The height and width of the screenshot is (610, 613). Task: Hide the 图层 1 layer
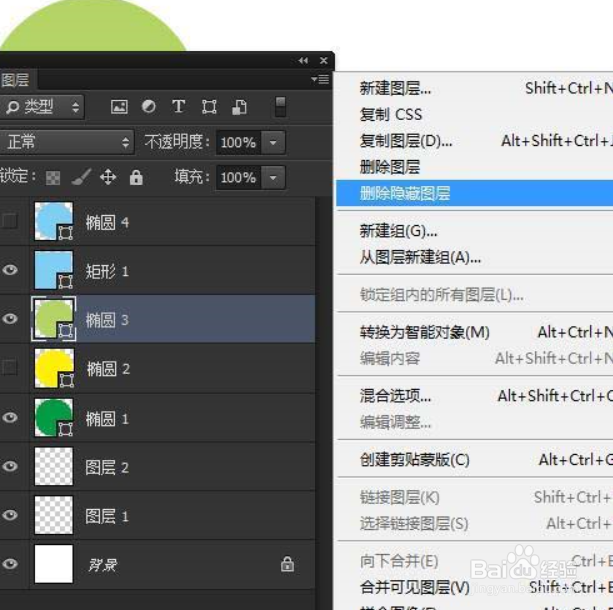click(10, 515)
